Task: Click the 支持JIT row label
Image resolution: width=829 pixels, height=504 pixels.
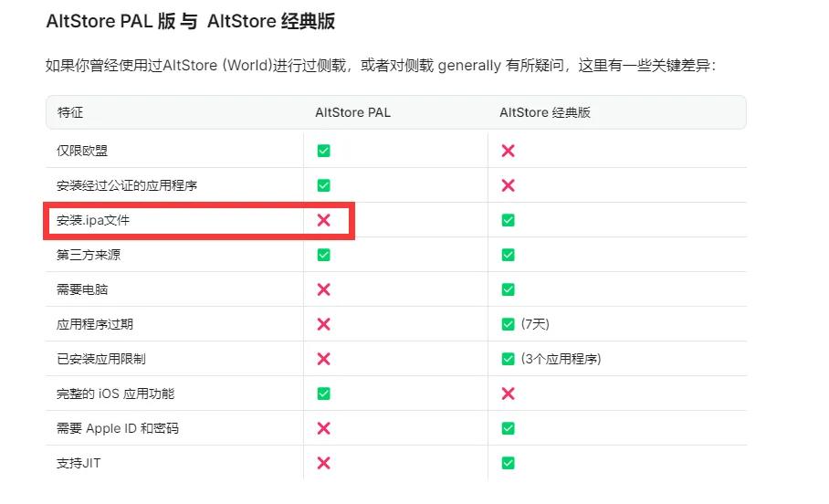Action: click(x=79, y=463)
